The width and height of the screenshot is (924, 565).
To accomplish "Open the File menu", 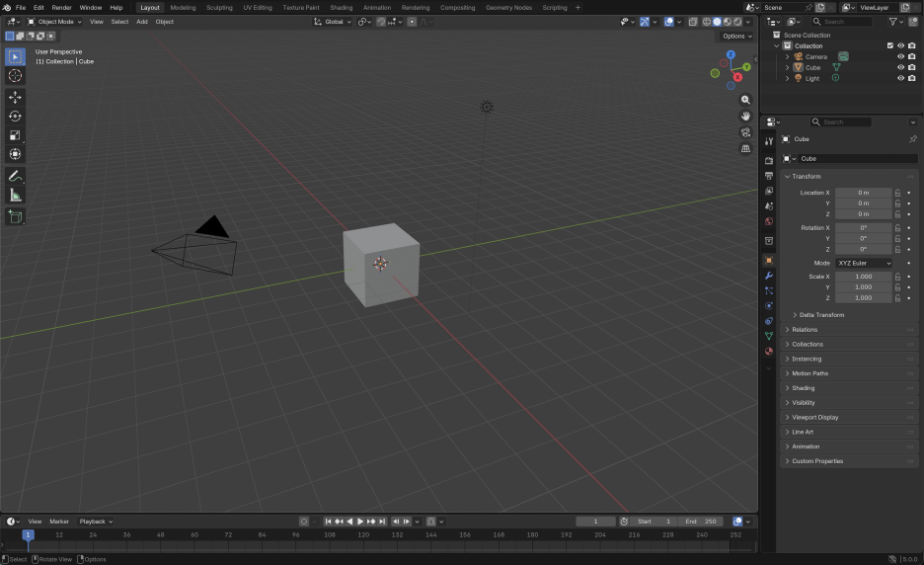I will [21, 8].
